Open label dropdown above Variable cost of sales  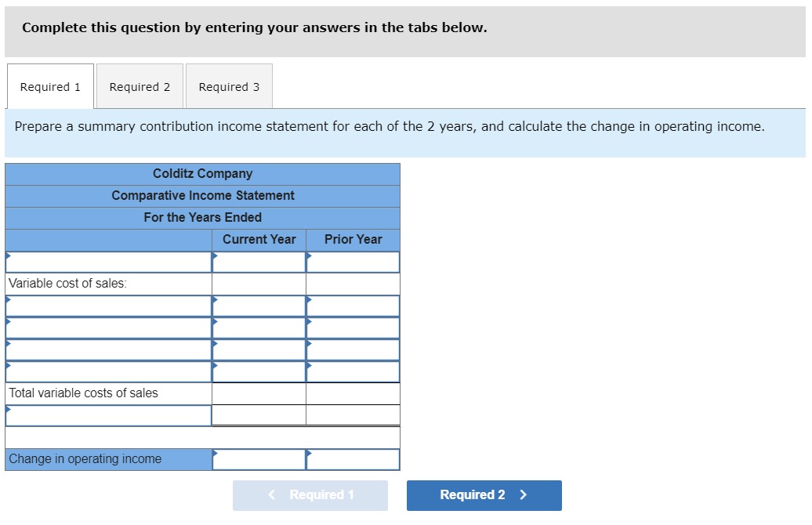[108, 262]
